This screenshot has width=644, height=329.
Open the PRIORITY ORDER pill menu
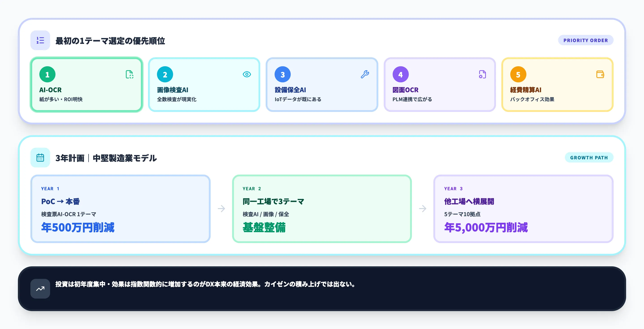586,40
